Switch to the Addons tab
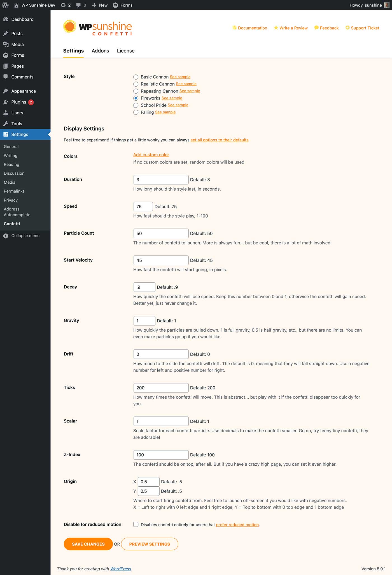Screen dimensions: 392x575 100,51
